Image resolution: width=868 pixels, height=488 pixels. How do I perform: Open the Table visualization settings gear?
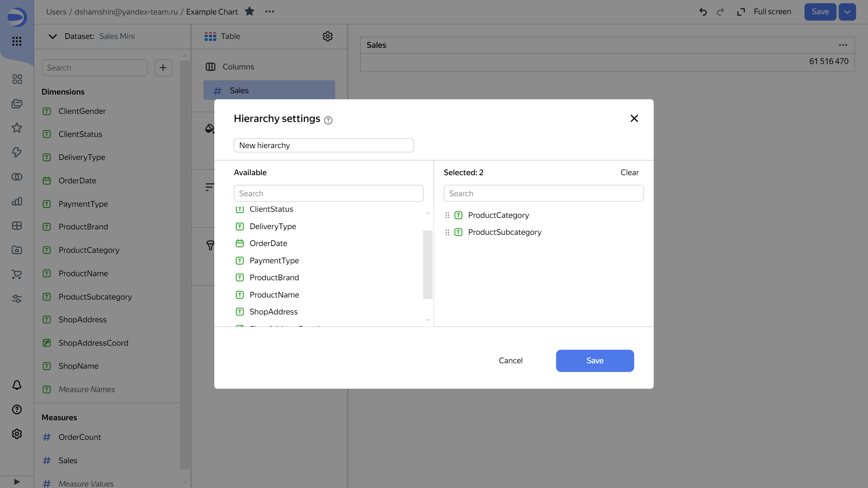click(x=327, y=36)
